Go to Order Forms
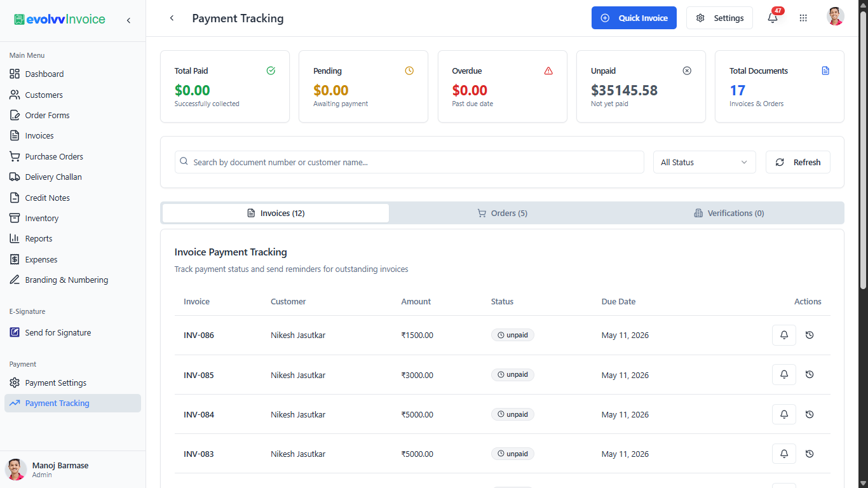 pos(73,115)
